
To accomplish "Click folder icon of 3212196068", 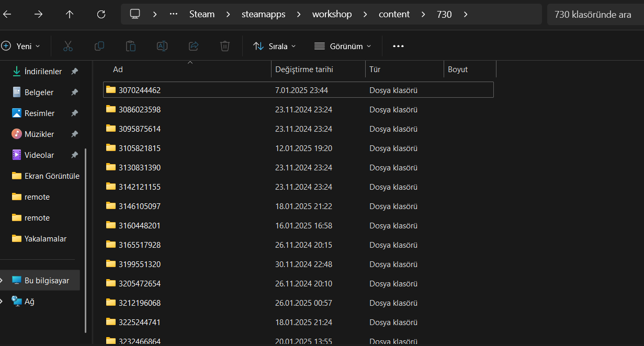I will [x=111, y=302].
